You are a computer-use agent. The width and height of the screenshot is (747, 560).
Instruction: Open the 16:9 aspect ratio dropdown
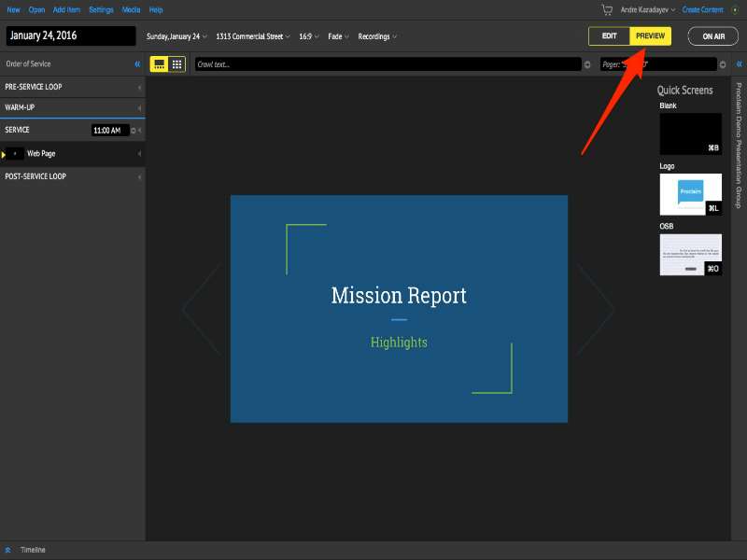point(308,36)
